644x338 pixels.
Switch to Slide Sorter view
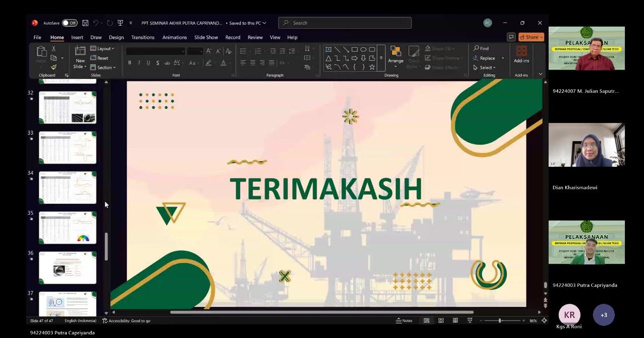441,321
